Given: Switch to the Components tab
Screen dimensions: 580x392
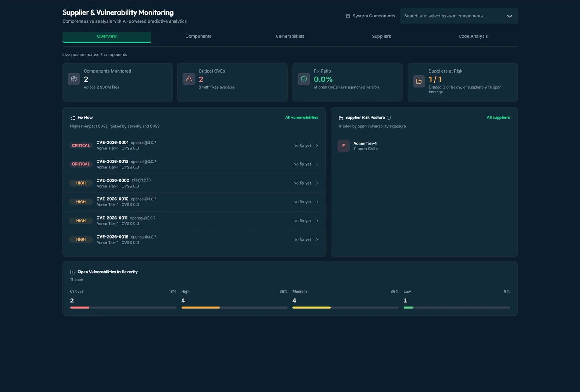Looking at the screenshot, I should pyautogui.click(x=198, y=37).
